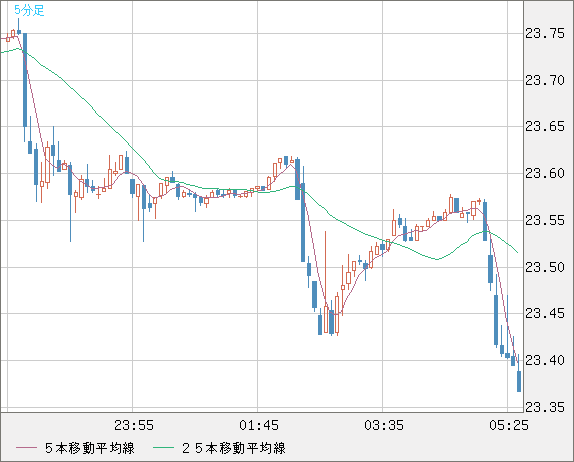Click the 23.70 price axis label

point(545,80)
